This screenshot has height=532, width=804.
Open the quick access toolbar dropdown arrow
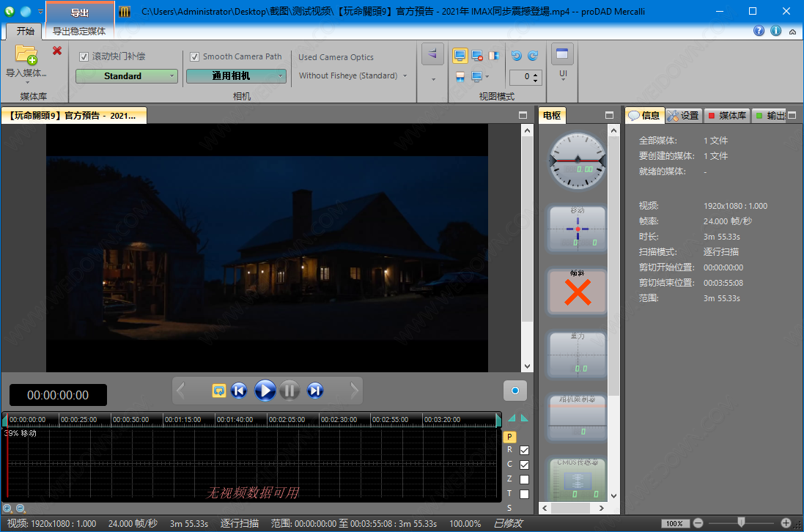click(x=40, y=11)
